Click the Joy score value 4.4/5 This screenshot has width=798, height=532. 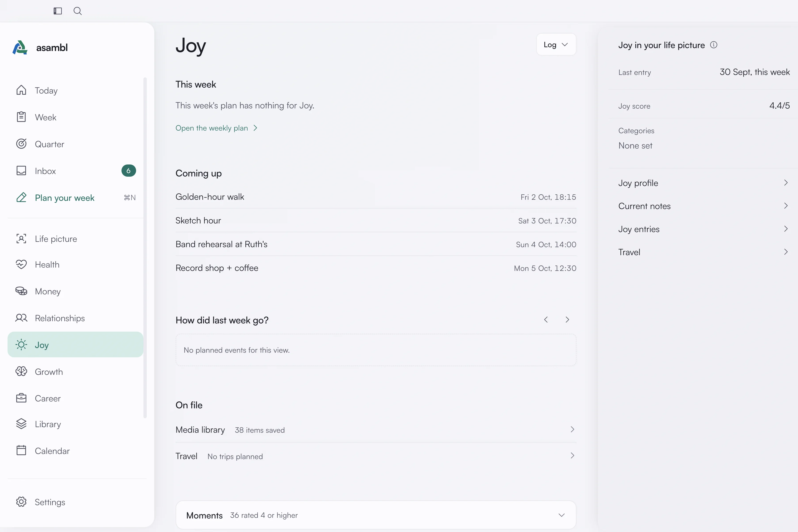click(x=779, y=106)
